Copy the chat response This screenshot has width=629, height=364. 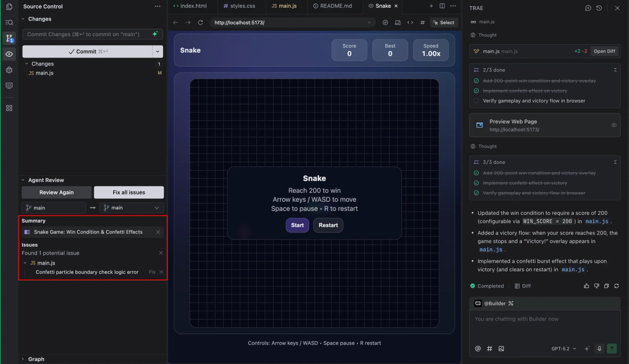tap(606, 286)
